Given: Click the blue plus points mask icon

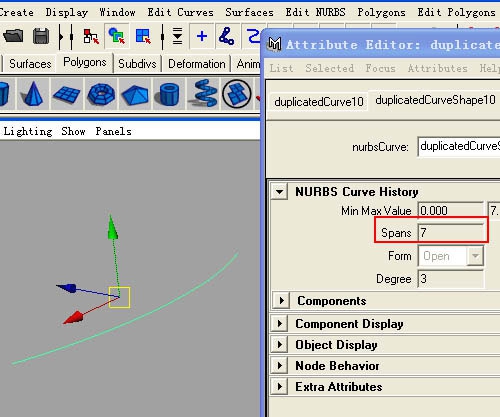Looking at the screenshot, I should [202, 36].
